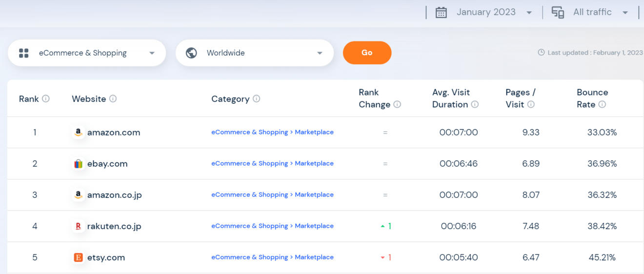Click the 9.33 pages per visit value
644x274 pixels.
(531, 132)
